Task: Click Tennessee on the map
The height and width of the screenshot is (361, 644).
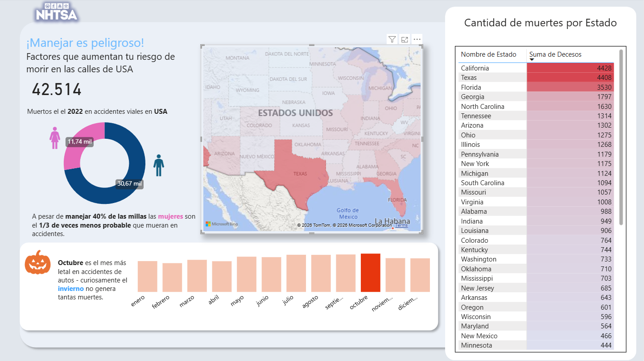Action: 367,144
